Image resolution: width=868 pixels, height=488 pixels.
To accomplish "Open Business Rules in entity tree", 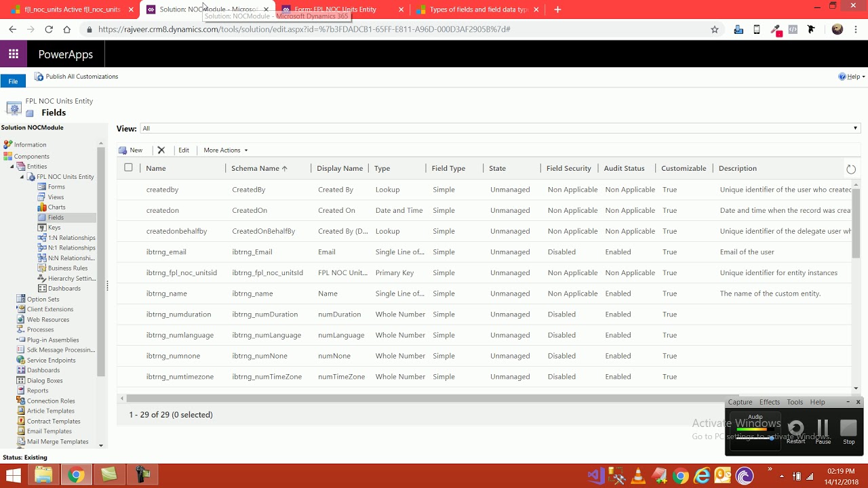I will [68, 268].
